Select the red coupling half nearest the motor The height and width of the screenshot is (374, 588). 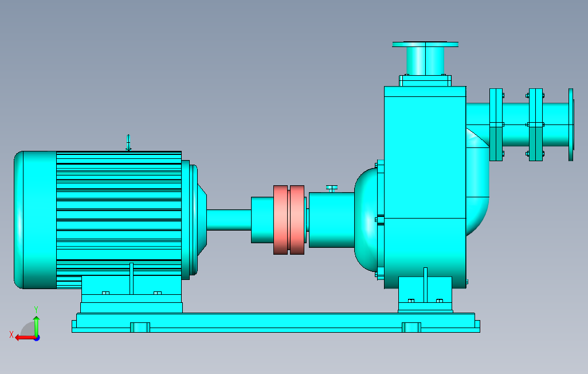click(280, 220)
